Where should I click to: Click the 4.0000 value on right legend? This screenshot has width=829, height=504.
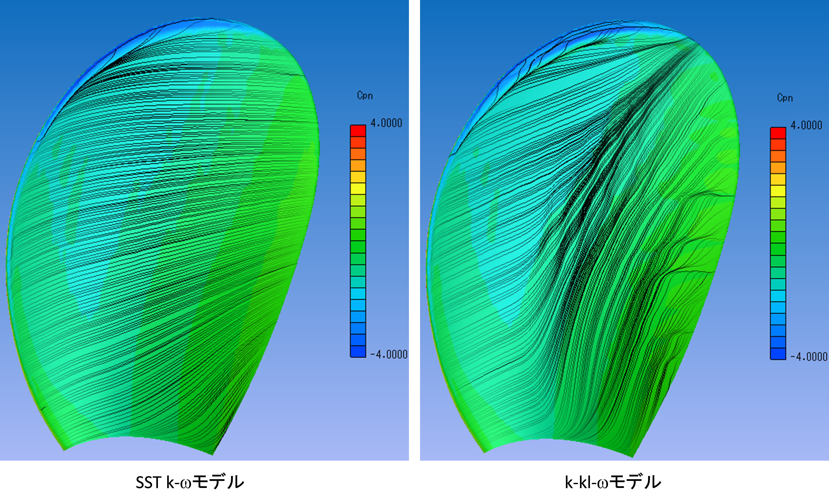pos(806,125)
